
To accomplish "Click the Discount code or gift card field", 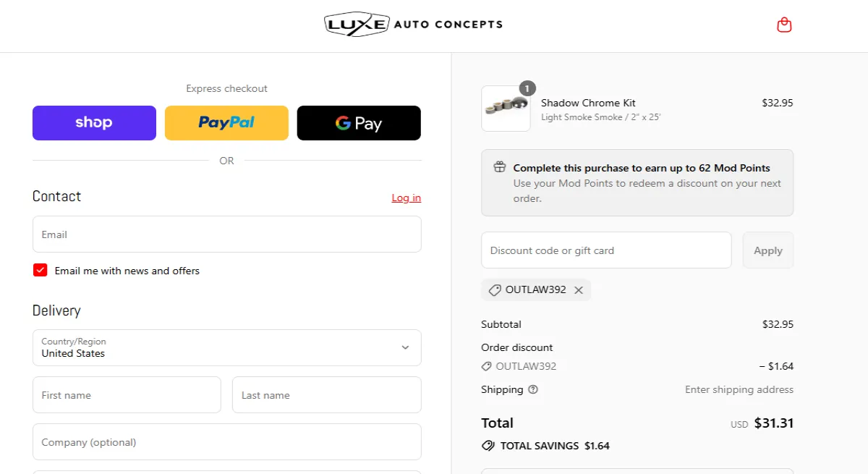I will (606, 250).
